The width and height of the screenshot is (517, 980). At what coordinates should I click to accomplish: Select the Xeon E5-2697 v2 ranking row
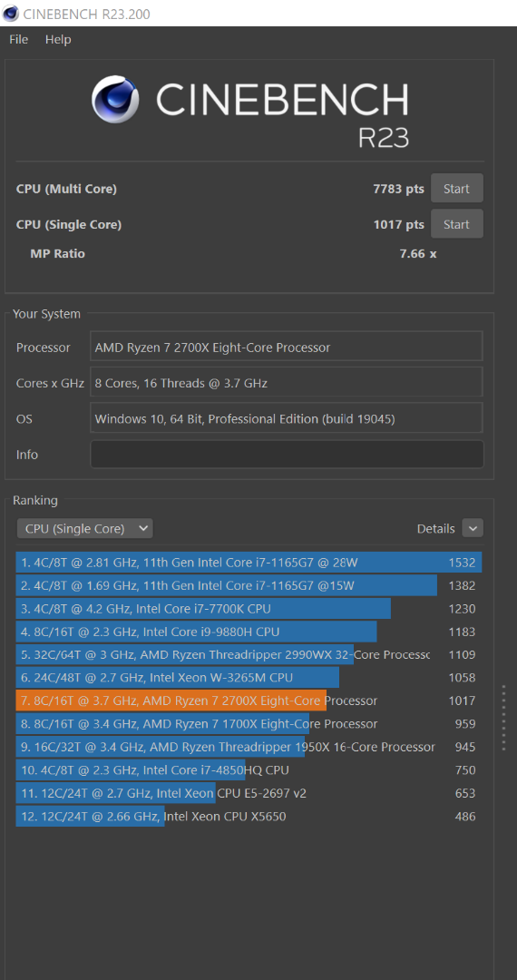[249, 793]
